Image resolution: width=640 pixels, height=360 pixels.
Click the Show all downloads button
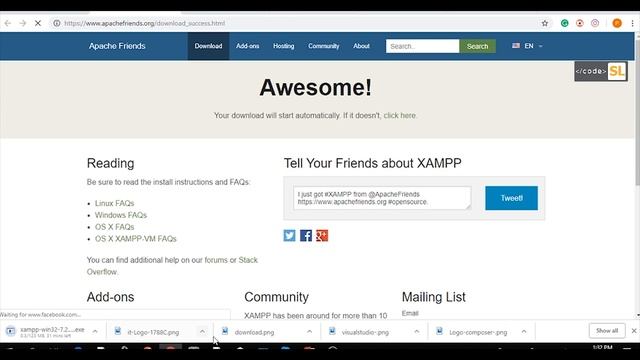(607, 331)
